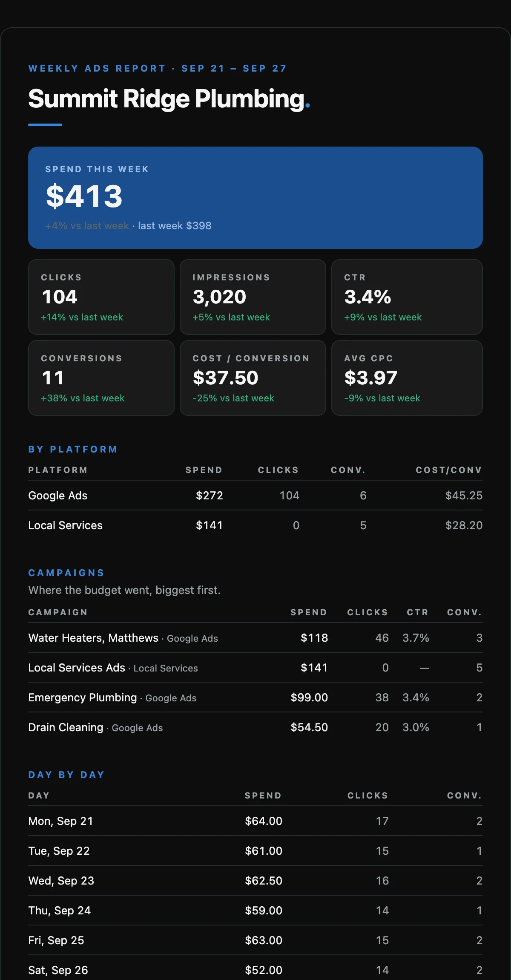Select '-25% vs last week' change
The height and width of the screenshot is (980, 511).
[233, 398]
